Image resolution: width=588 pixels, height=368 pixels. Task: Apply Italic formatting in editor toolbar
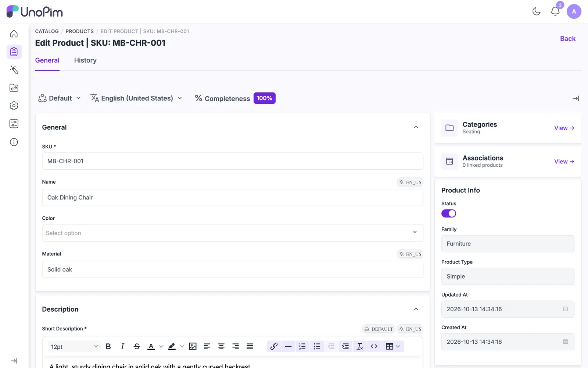click(x=122, y=346)
